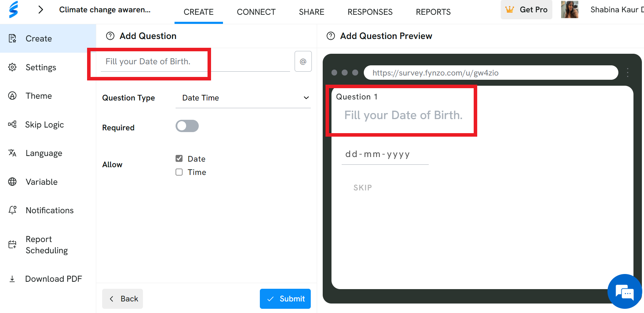Click the Submit button
This screenshot has height=313, width=644.
(285, 299)
